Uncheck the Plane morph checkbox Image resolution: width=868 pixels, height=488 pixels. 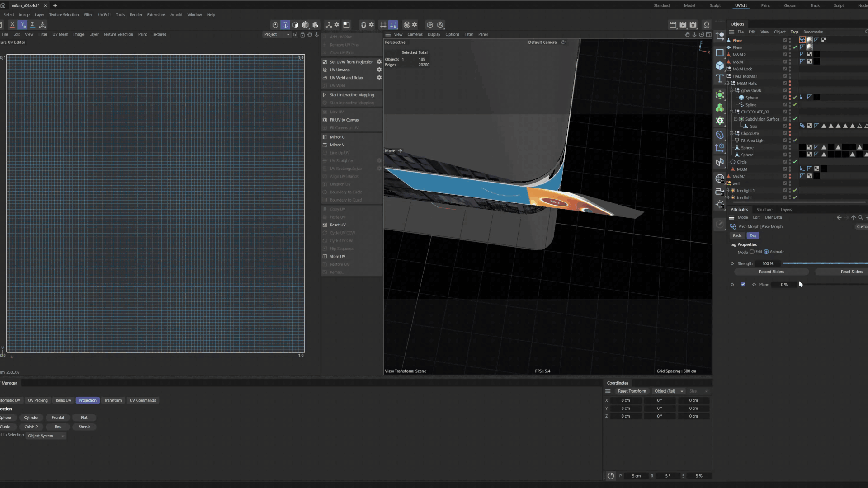pyautogui.click(x=743, y=284)
